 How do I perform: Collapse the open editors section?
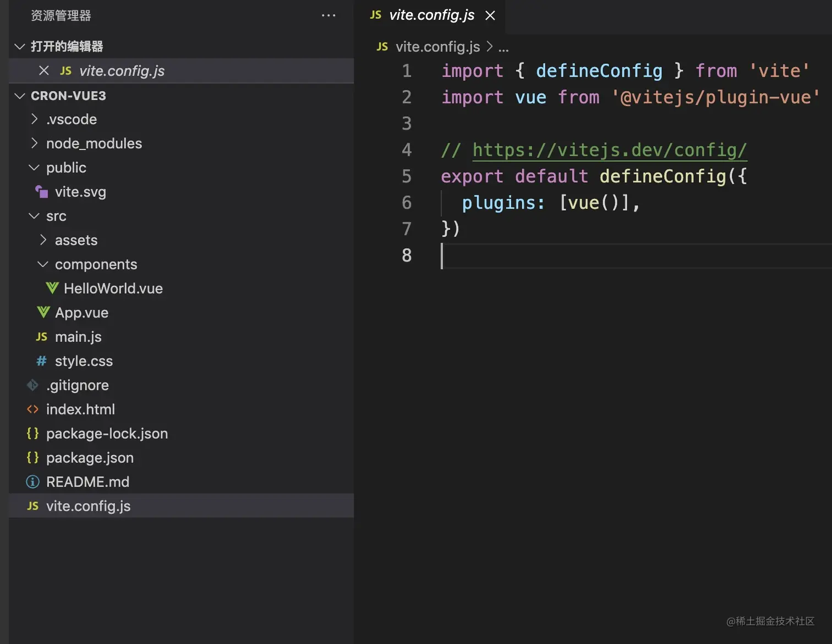[20, 46]
